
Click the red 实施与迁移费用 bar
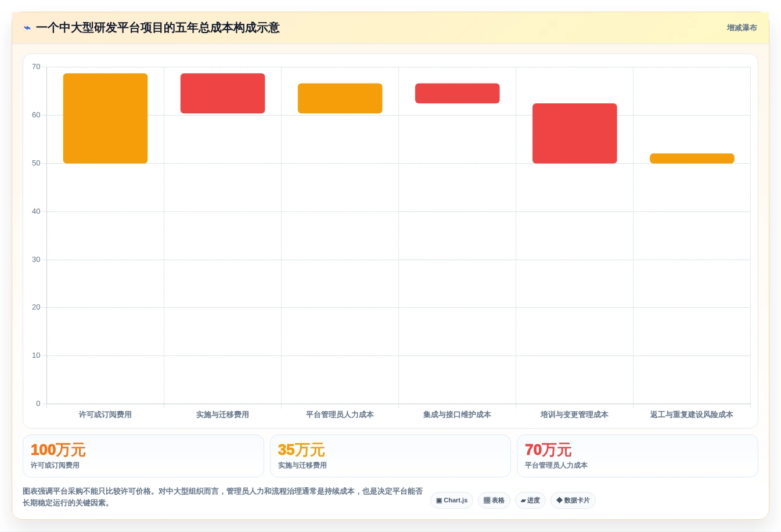222,94
